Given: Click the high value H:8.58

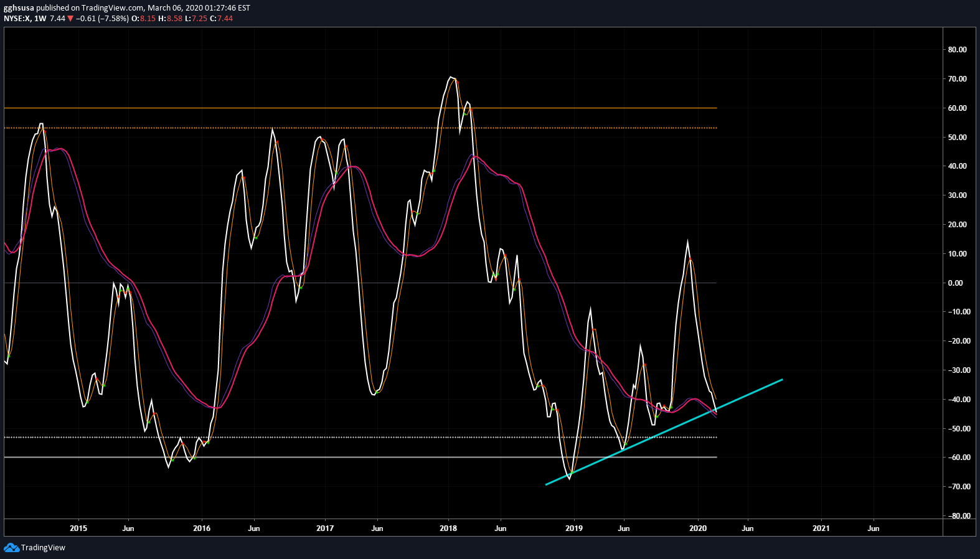Looking at the screenshot, I should (x=171, y=19).
